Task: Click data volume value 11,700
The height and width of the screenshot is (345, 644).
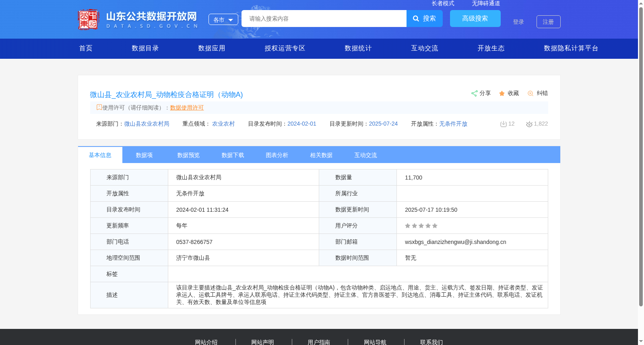Action: [414, 178]
